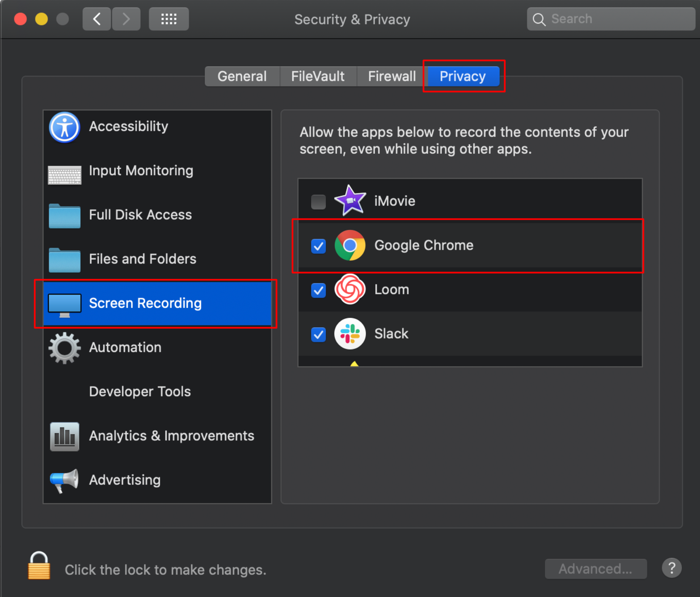
Task: Click the magnifier icon in search field
Action: (539, 19)
